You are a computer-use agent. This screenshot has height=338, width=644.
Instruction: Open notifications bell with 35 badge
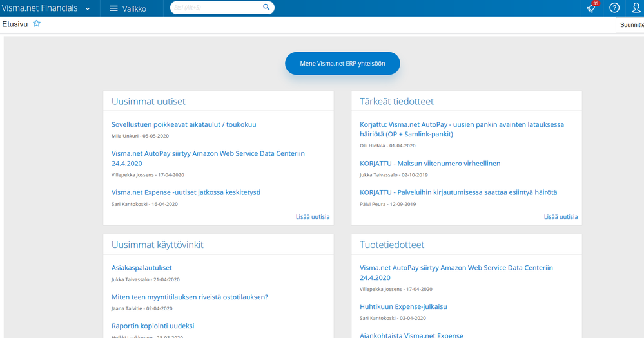point(592,8)
